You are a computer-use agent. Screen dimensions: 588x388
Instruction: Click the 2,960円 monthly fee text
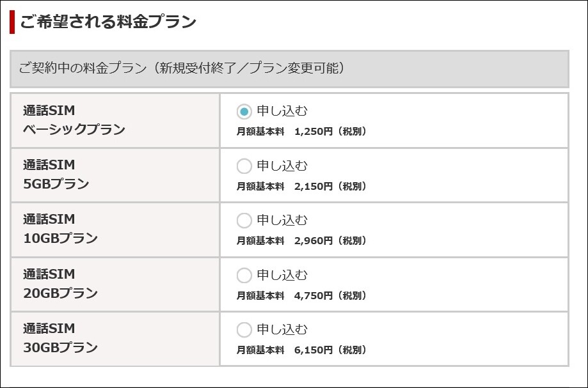pyautogui.click(x=314, y=240)
